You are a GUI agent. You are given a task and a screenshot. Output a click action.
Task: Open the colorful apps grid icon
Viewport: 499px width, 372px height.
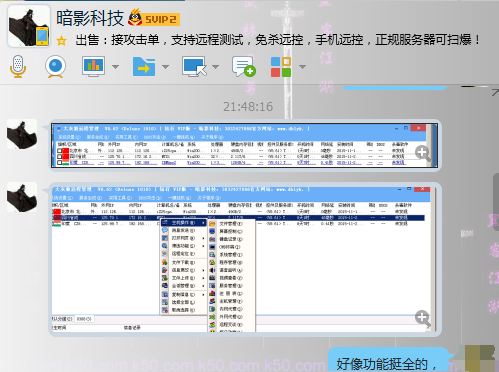tap(281, 67)
